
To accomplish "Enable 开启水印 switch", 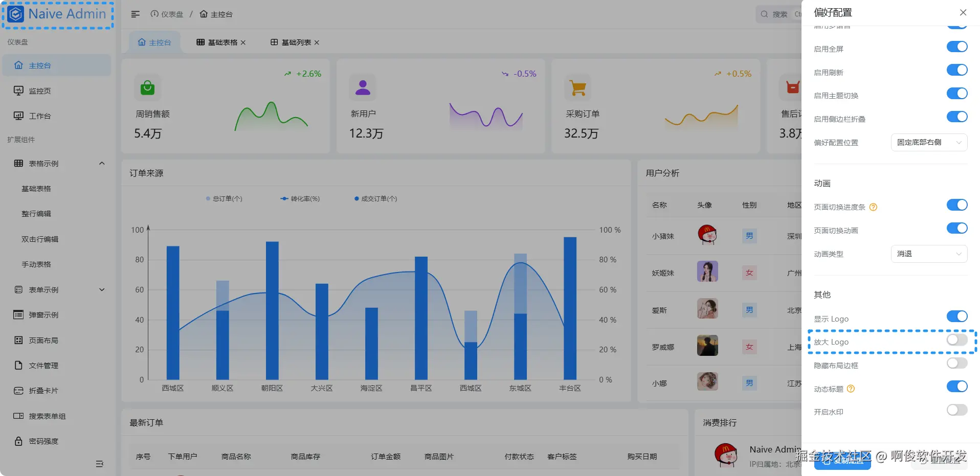I will click(956, 410).
